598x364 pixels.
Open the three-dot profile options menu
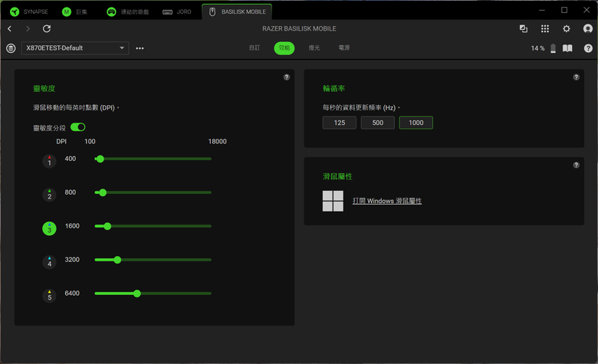(140, 48)
